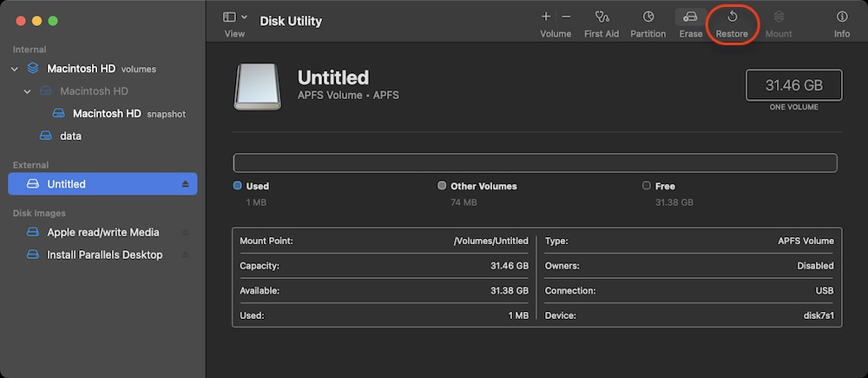Eject Install Parallels Desktop disk image

point(185,255)
